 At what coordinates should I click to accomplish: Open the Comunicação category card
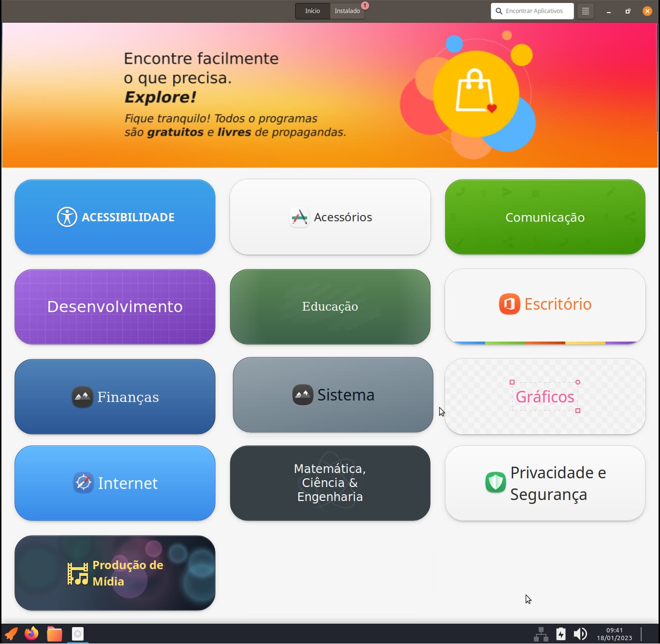click(545, 217)
